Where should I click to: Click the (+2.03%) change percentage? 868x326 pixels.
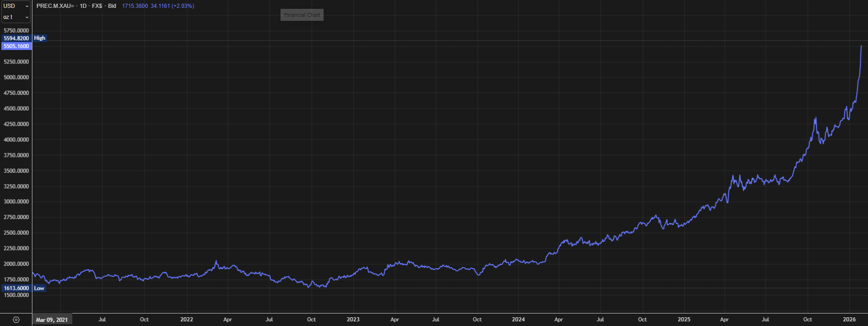pyautogui.click(x=183, y=6)
